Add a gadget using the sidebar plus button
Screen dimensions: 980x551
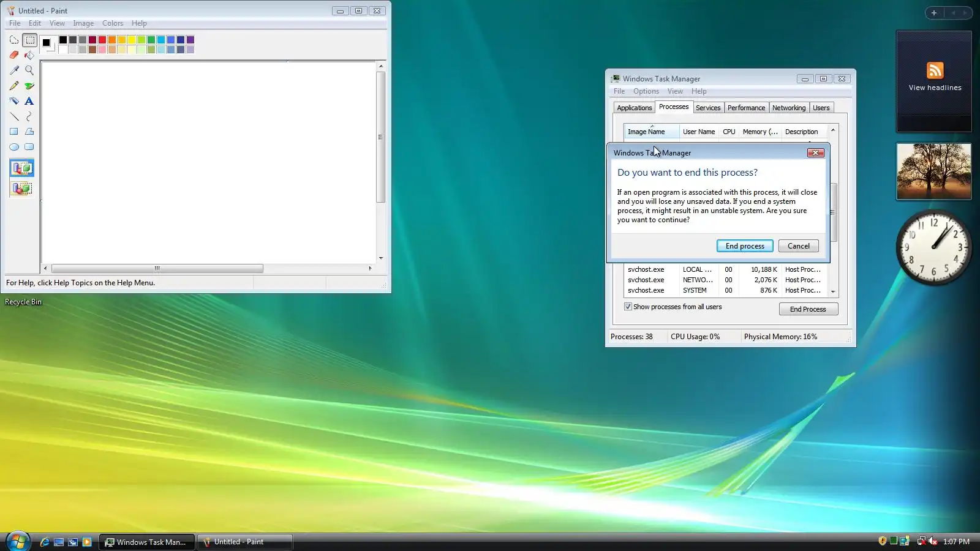point(934,13)
